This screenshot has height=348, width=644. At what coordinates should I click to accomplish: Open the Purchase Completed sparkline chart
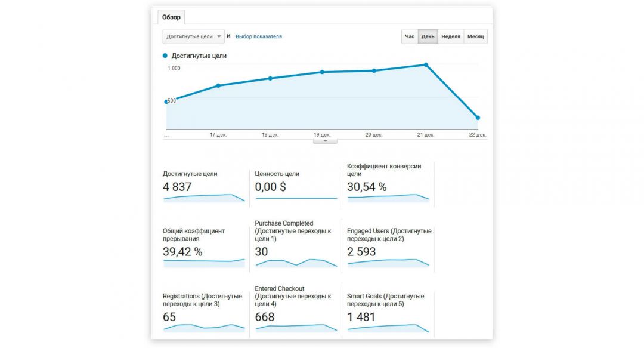point(296,263)
